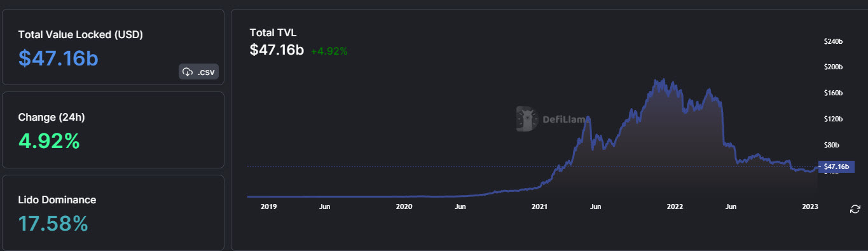
Task: Click the Lido Dominance label
Action: (x=57, y=200)
